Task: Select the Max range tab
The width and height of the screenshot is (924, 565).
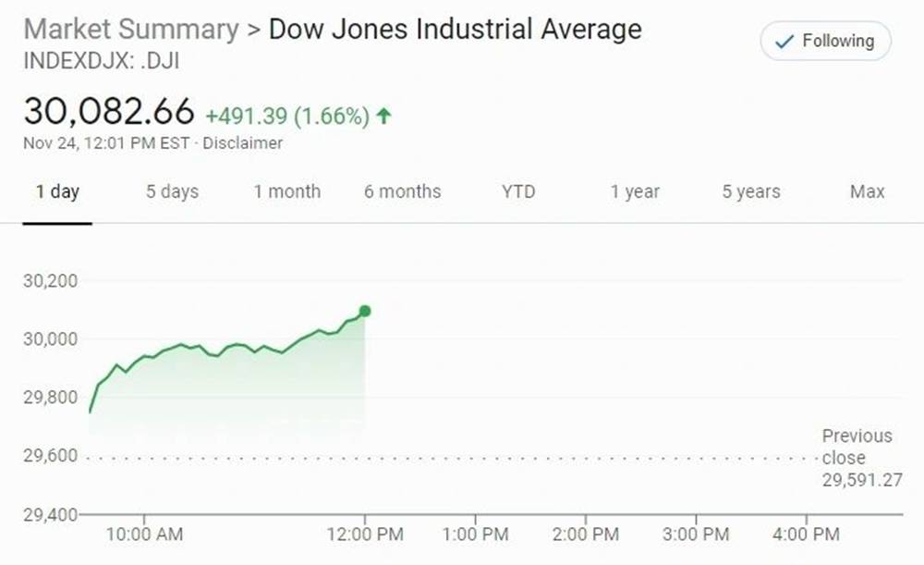Action: coord(867,192)
